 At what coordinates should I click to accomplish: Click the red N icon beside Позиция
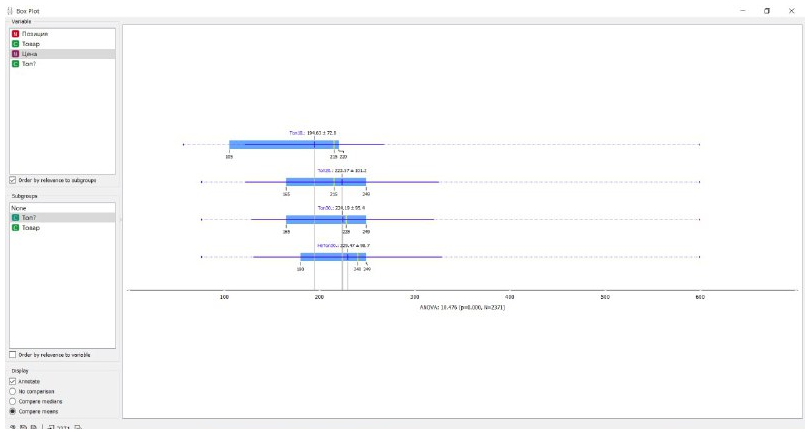[16, 34]
